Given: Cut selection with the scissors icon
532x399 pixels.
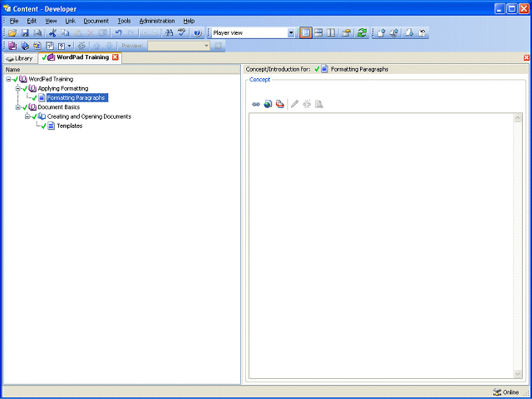Looking at the screenshot, I should tap(52, 33).
